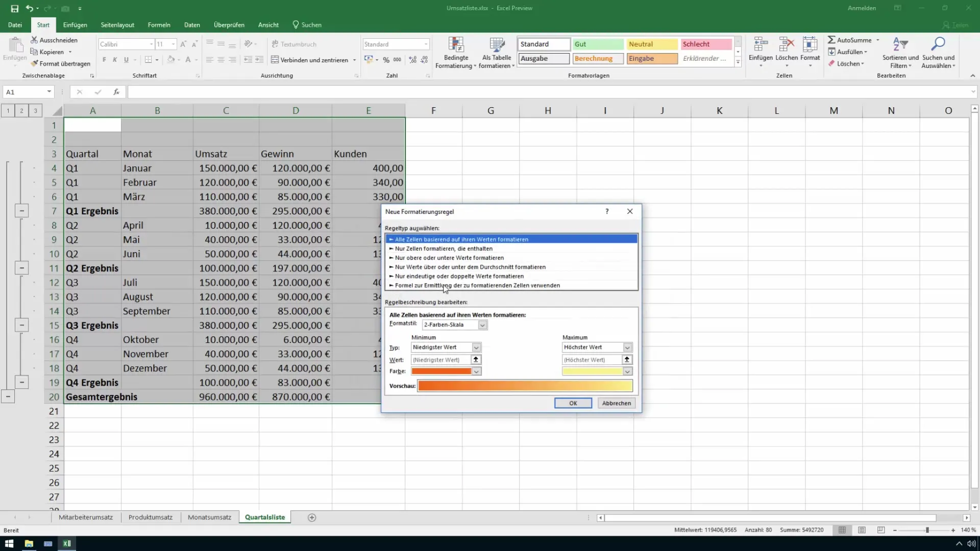
Task: Click the help question mark in dialog
Action: (x=607, y=211)
